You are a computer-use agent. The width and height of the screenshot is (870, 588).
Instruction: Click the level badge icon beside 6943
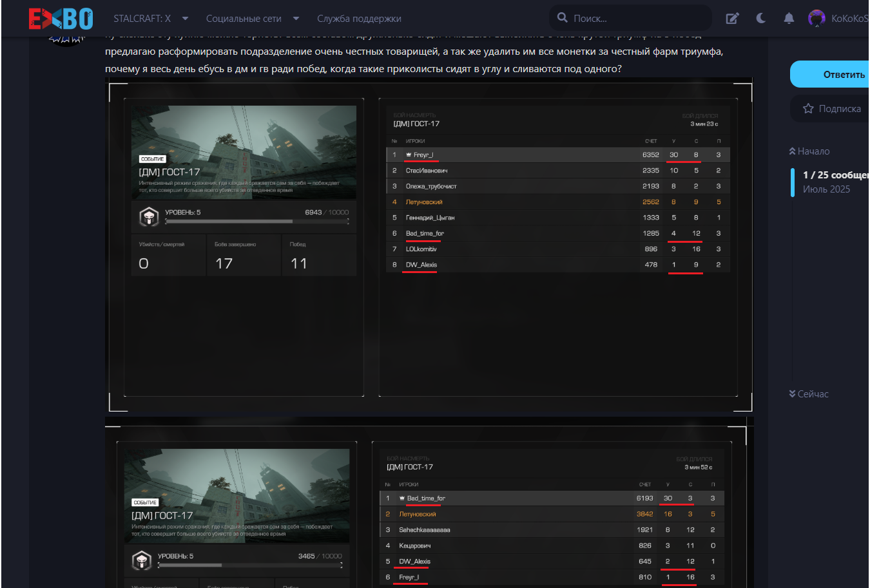pyautogui.click(x=149, y=217)
